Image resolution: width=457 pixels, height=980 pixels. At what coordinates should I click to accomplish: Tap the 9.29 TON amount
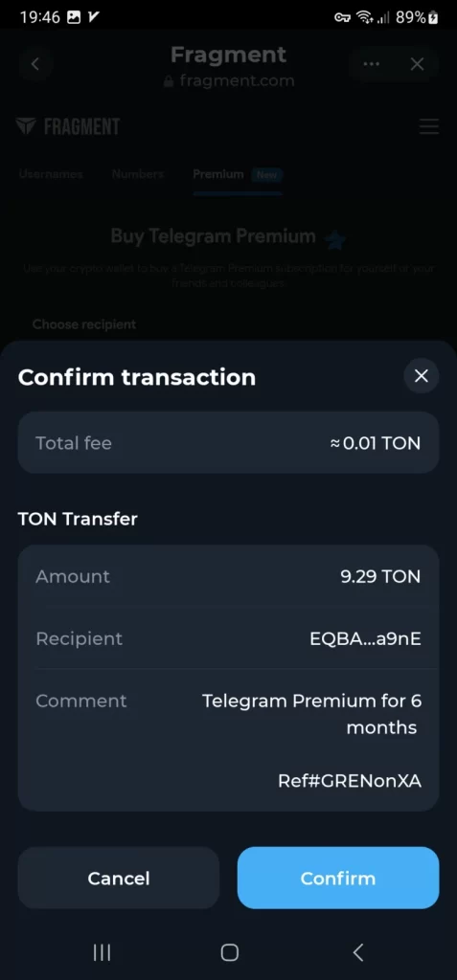pyautogui.click(x=380, y=576)
